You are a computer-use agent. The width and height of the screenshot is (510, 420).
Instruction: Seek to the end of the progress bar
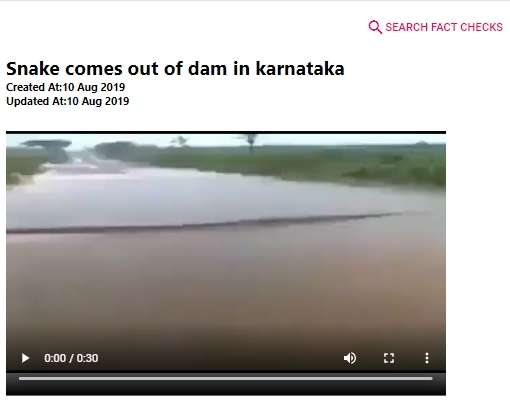(432, 379)
